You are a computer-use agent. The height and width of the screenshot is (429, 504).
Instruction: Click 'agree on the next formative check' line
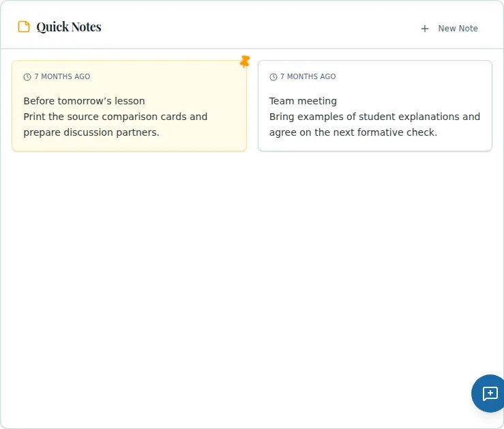click(353, 132)
